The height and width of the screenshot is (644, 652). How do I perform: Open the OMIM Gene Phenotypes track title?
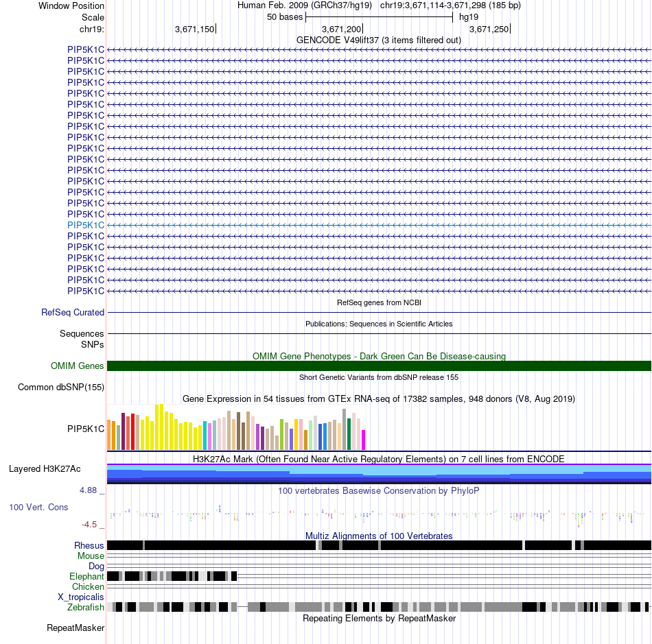tap(380, 356)
